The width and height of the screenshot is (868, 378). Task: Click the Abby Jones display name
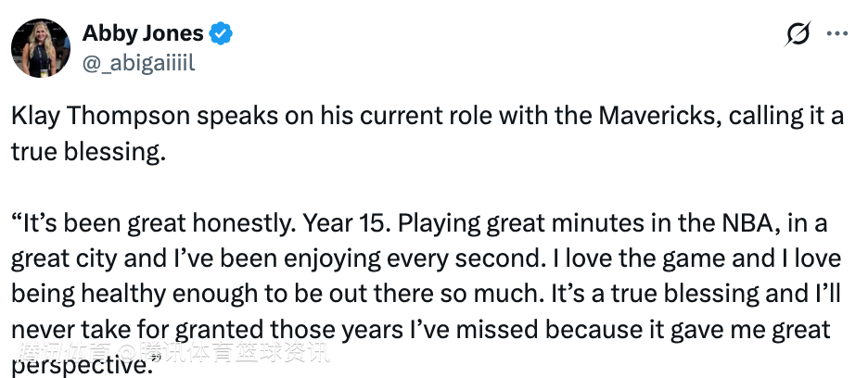click(143, 33)
